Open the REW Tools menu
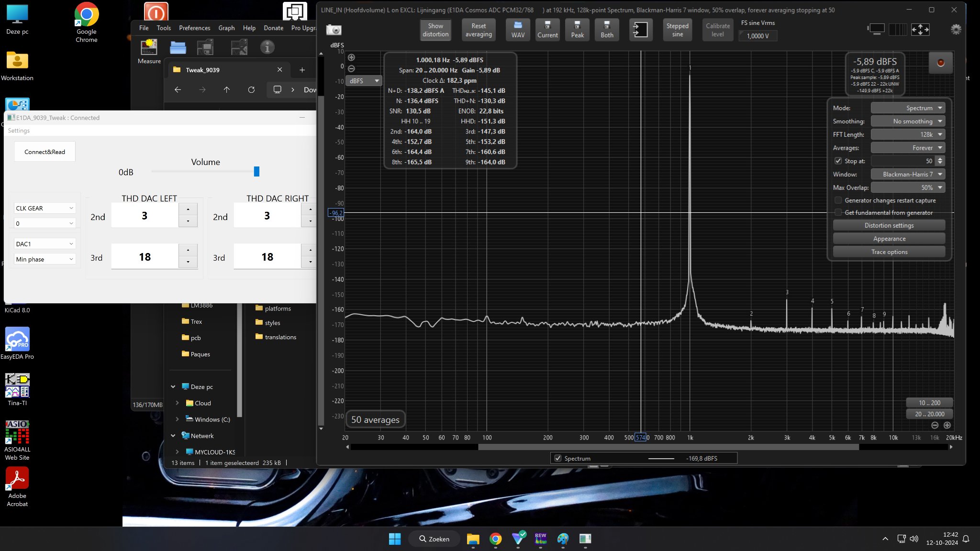 tap(164, 28)
